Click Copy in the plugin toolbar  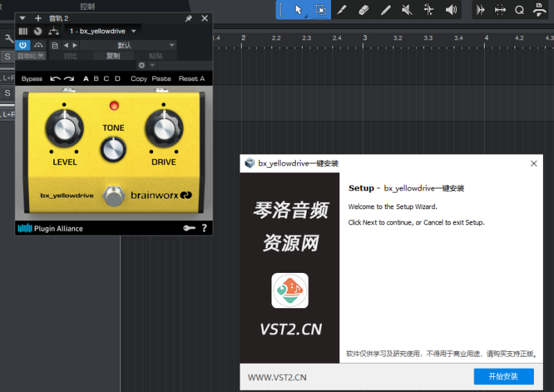click(x=138, y=78)
